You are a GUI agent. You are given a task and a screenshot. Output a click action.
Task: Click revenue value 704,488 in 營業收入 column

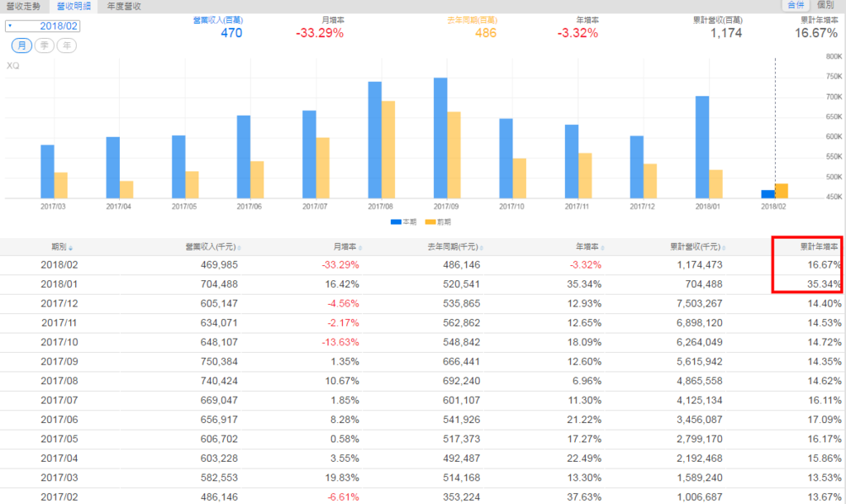click(219, 284)
